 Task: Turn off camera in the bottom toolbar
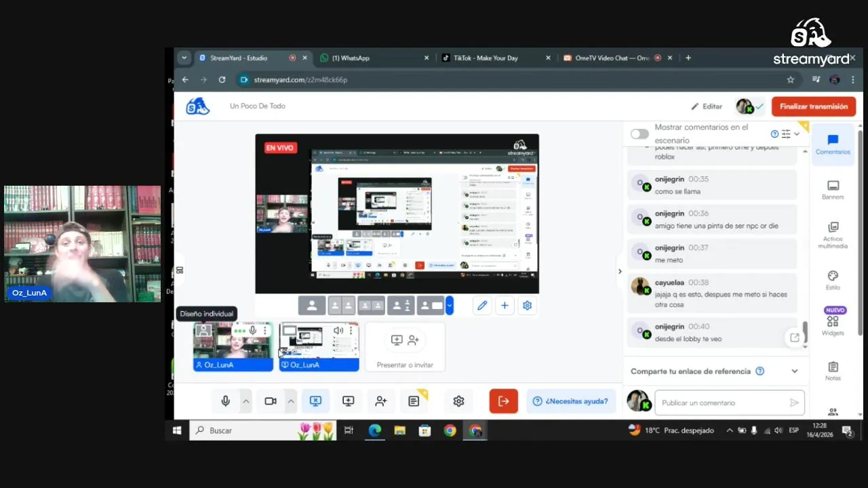coord(271,401)
